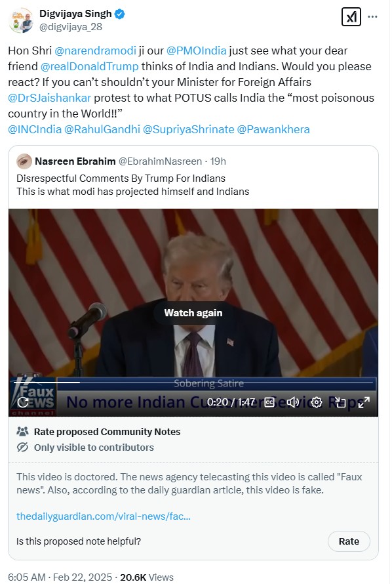The width and height of the screenshot is (392, 584).
Task: Mute the video speaker icon
Action: (x=293, y=402)
